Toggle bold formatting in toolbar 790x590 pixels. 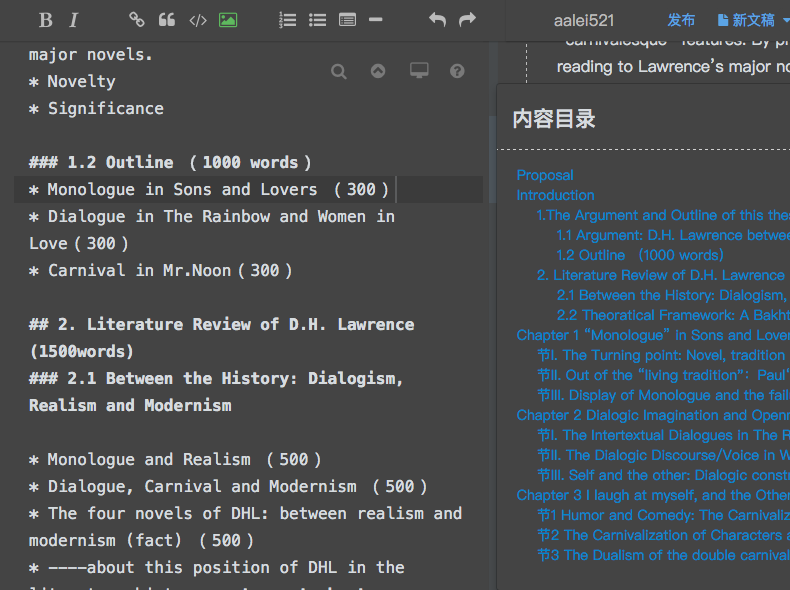45,20
